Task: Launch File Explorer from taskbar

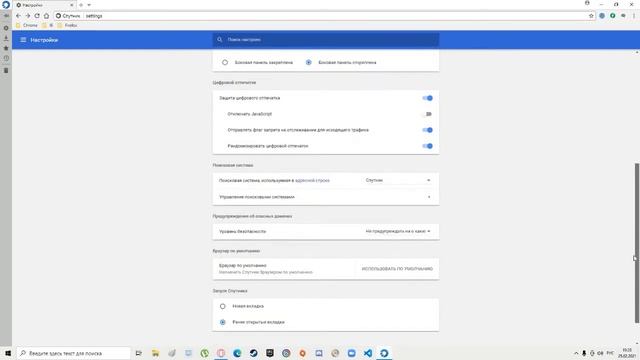Action: click(156, 353)
